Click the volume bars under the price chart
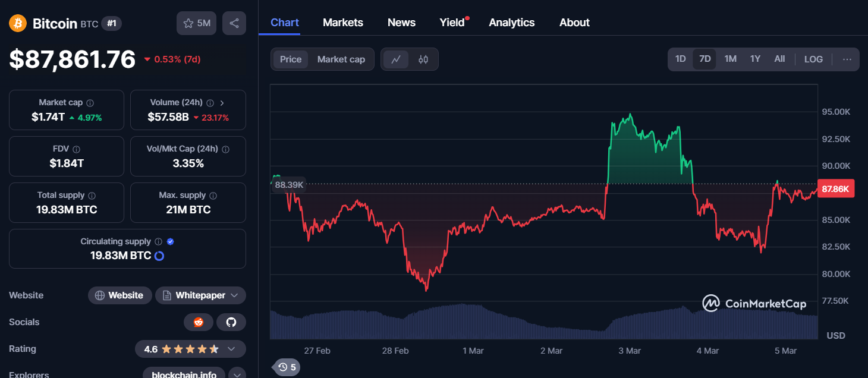The width and height of the screenshot is (868, 378). [x=544, y=323]
